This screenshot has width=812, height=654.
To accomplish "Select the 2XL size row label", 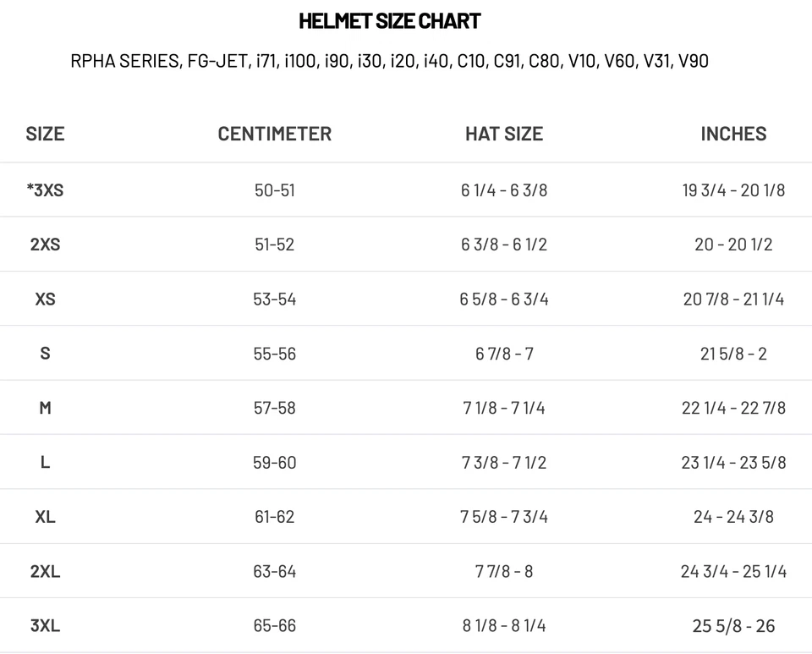I will 45,572.
